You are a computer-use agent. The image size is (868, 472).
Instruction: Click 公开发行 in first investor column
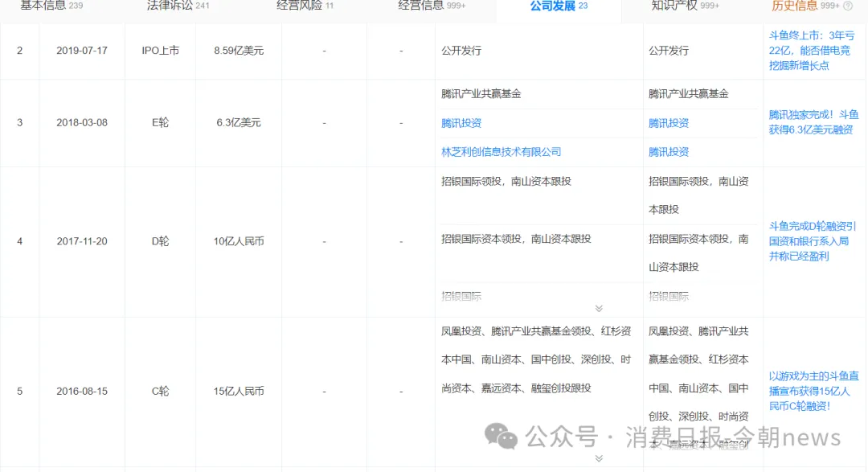click(461, 51)
